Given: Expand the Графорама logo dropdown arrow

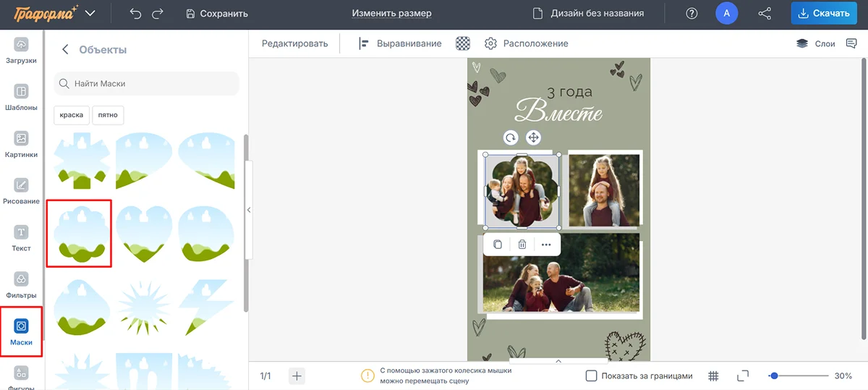Looking at the screenshot, I should (90, 13).
